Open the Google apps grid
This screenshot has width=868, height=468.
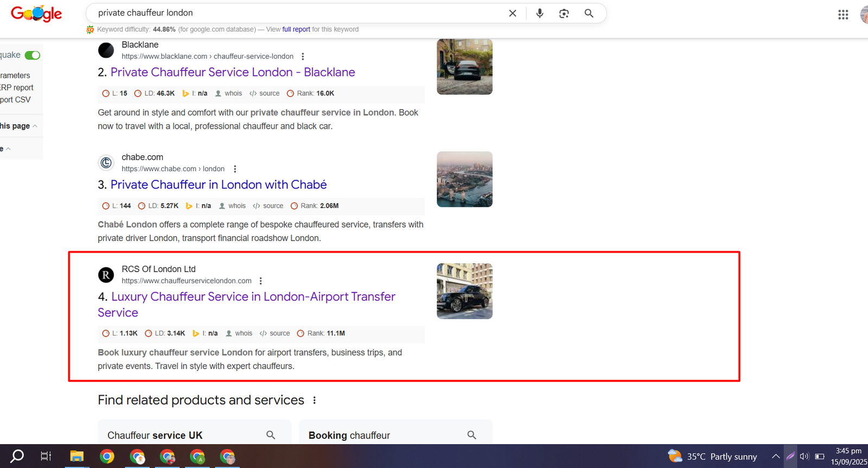tap(843, 15)
